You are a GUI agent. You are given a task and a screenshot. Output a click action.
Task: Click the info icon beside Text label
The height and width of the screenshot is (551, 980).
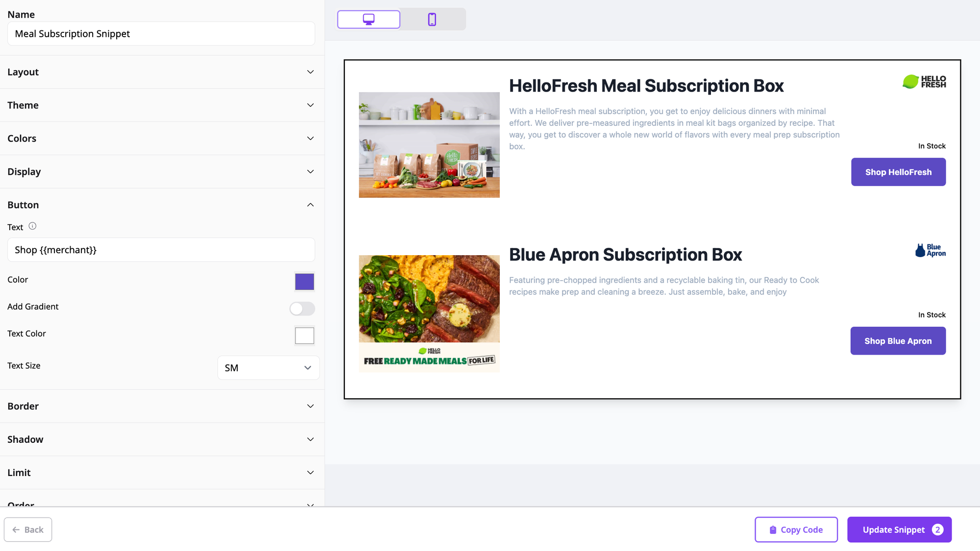click(32, 226)
